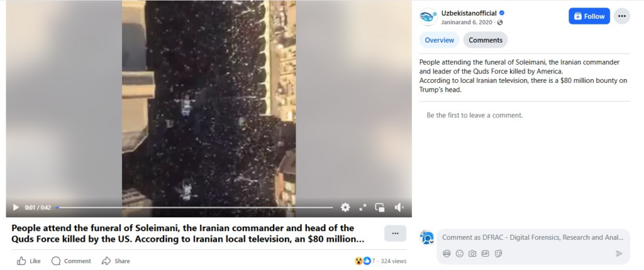
Task: Open Uzbekistanofficial profile name link
Action: click(469, 13)
